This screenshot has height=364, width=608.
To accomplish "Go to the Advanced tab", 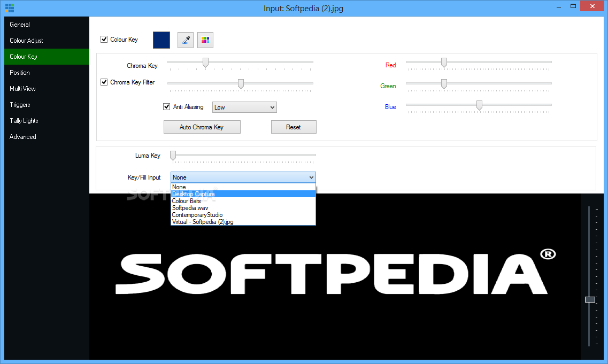I will pos(47,137).
